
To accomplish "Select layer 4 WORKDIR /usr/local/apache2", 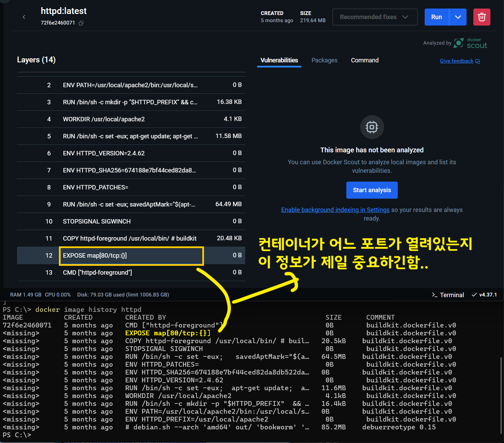I will [x=131, y=119].
